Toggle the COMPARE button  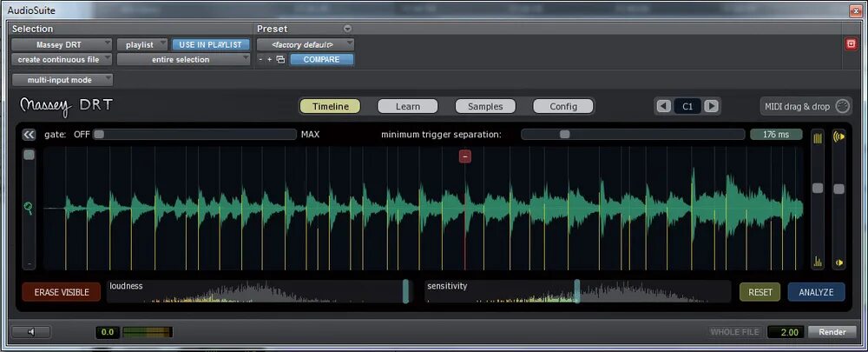tap(322, 59)
